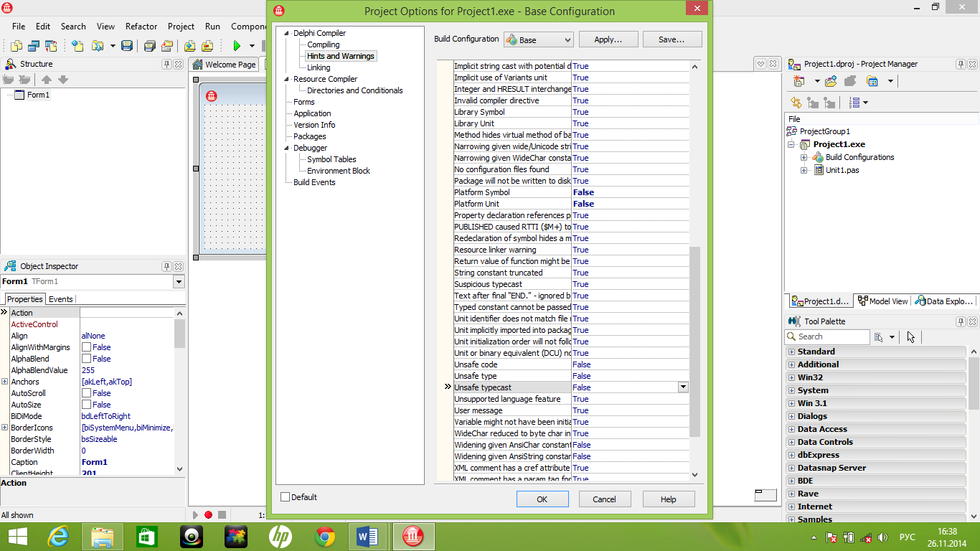
Task: Toggle AutoSize checkbox in Object Inspector
Action: pos(86,405)
